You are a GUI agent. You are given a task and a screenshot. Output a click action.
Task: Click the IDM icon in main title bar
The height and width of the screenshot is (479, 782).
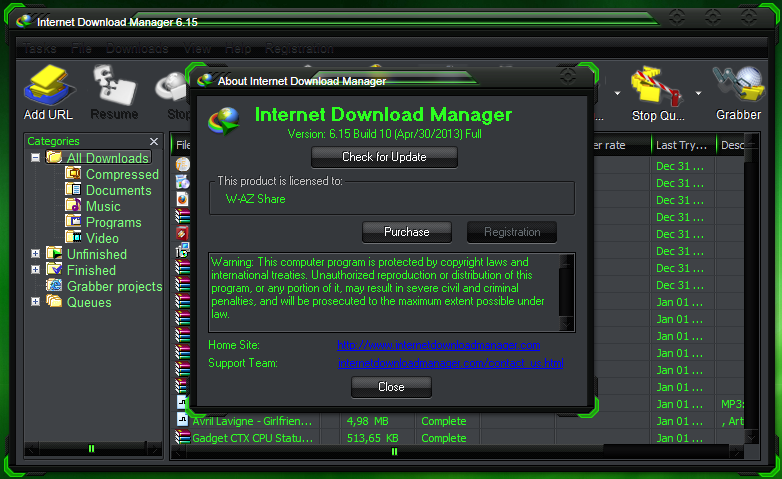[24, 21]
